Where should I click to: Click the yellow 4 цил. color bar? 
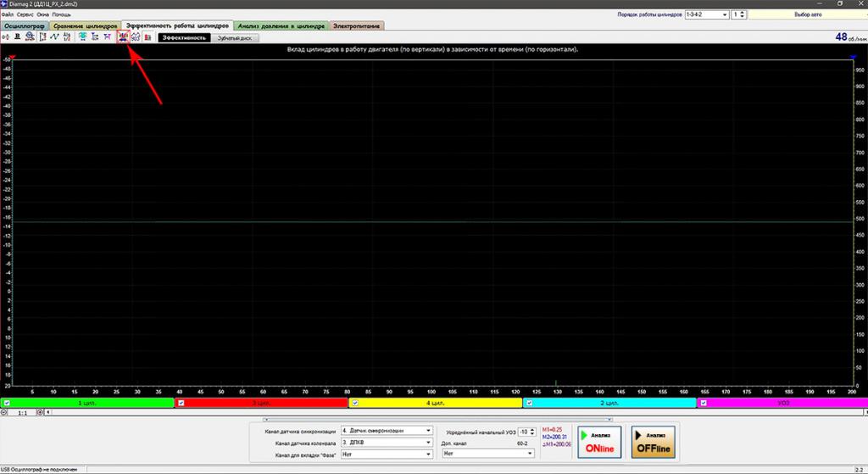(x=435, y=403)
